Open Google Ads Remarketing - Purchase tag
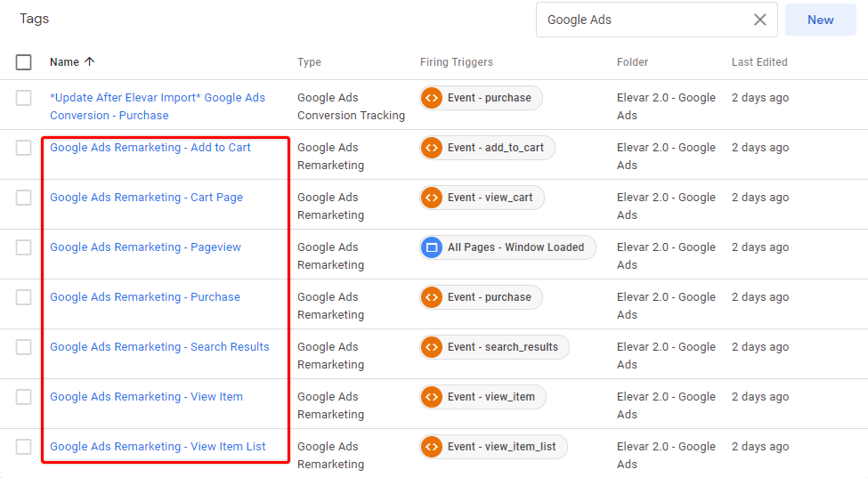Viewport: 868px width, 478px height. coord(144,297)
